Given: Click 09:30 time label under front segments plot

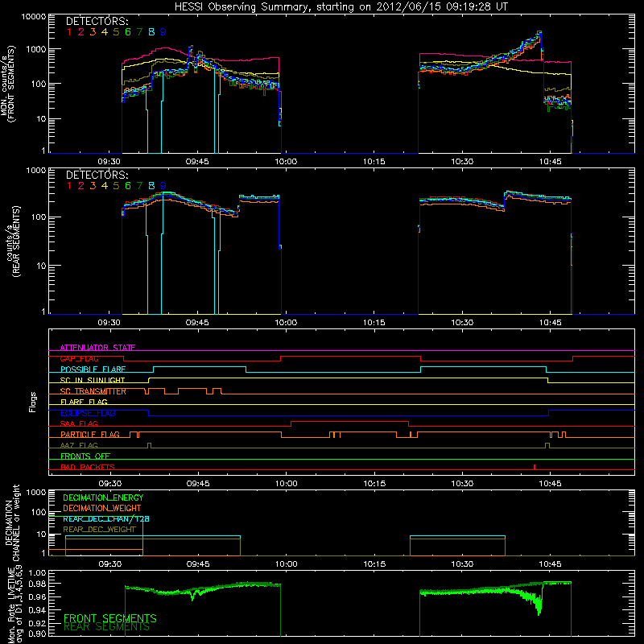Looking at the screenshot, I should (109, 162).
